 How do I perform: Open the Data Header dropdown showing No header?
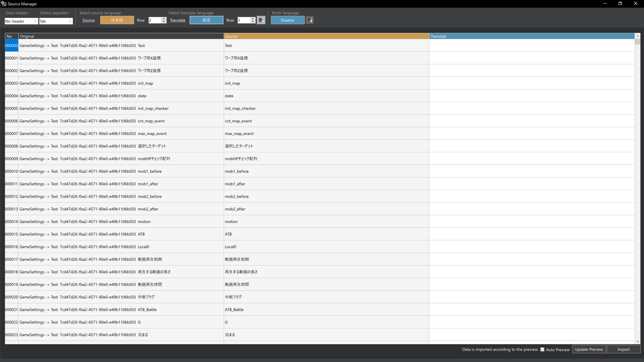21,21
